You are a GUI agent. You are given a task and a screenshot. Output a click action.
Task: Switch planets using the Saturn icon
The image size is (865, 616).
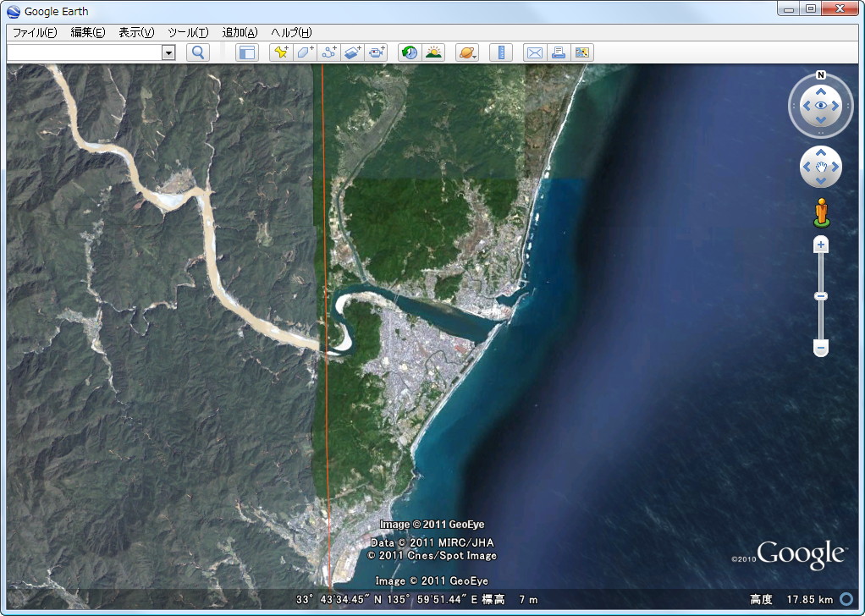467,52
